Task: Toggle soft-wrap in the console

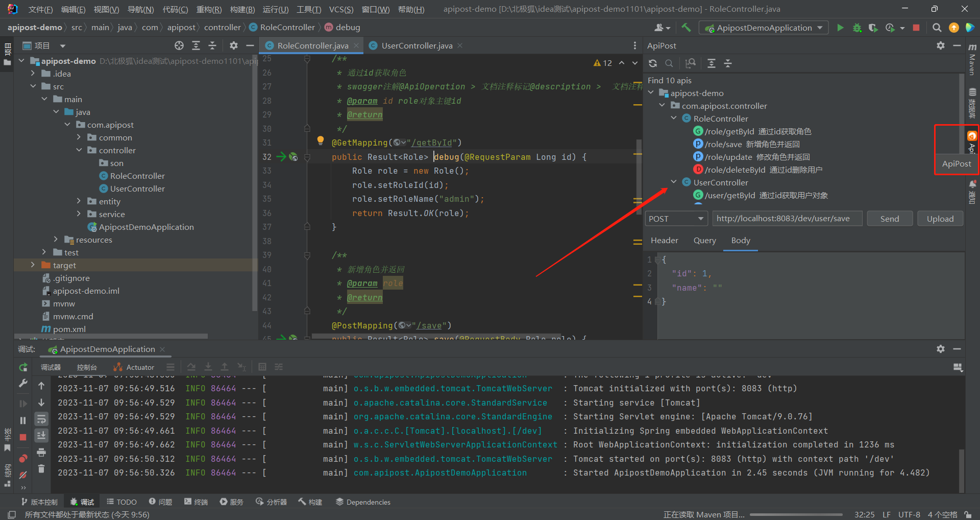Action: point(41,419)
